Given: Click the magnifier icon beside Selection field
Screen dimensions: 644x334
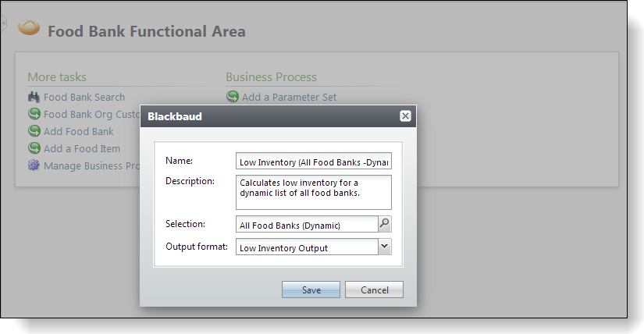Looking at the screenshot, I should click(384, 224).
